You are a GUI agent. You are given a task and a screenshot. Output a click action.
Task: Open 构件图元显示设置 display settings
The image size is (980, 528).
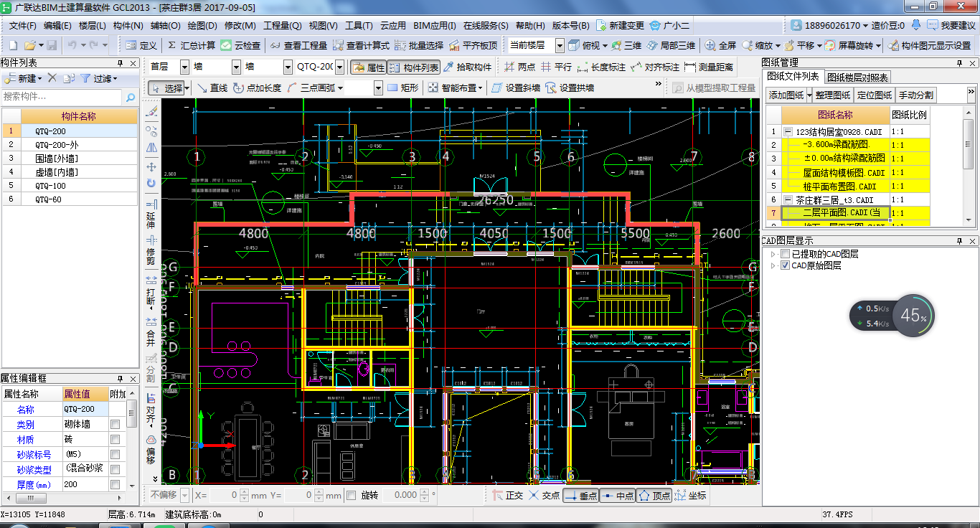pyautogui.click(x=930, y=45)
